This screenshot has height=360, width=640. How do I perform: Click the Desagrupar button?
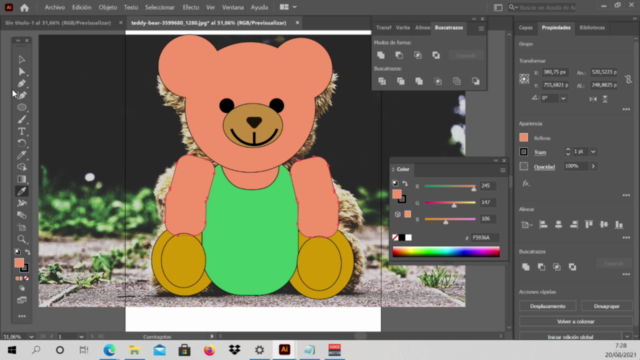607,306
